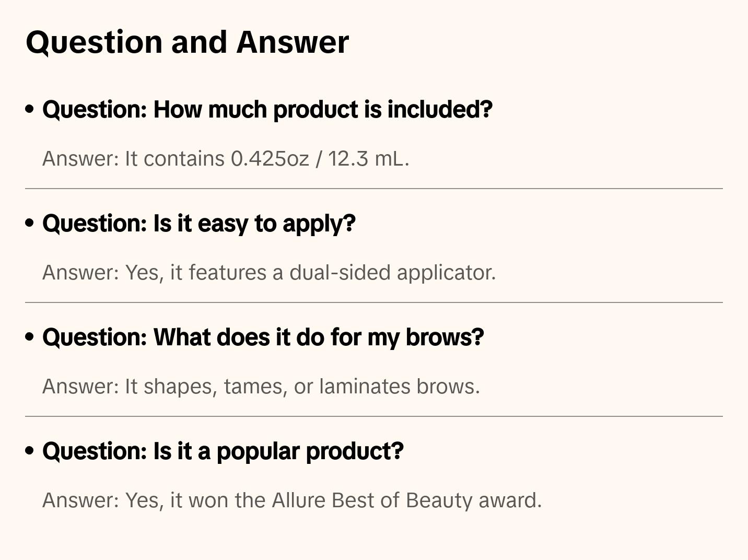
Task: Click the '12.3 mL' volume text
Action: click(x=368, y=159)
